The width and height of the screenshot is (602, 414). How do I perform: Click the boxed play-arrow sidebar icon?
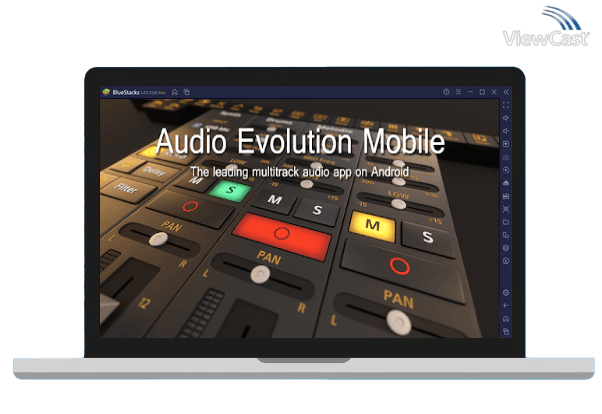tap(506, 144)
